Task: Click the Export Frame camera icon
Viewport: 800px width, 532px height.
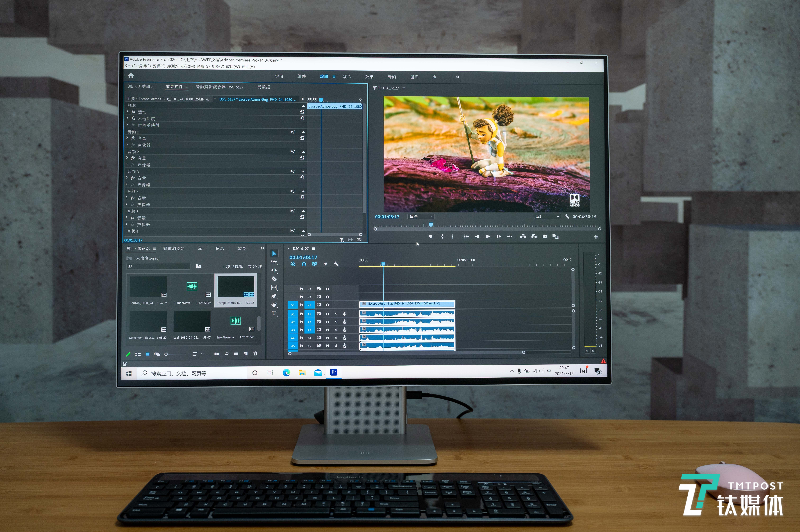Action: click(545, 237)
